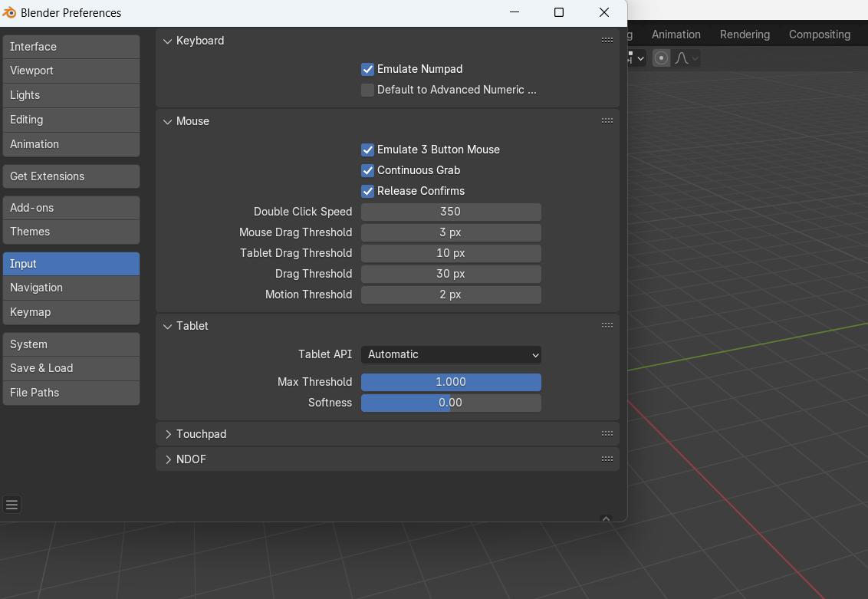The width and height of the screenshot is (868, 599).
Task: Select the Input section
Action: tap(71, 264)
